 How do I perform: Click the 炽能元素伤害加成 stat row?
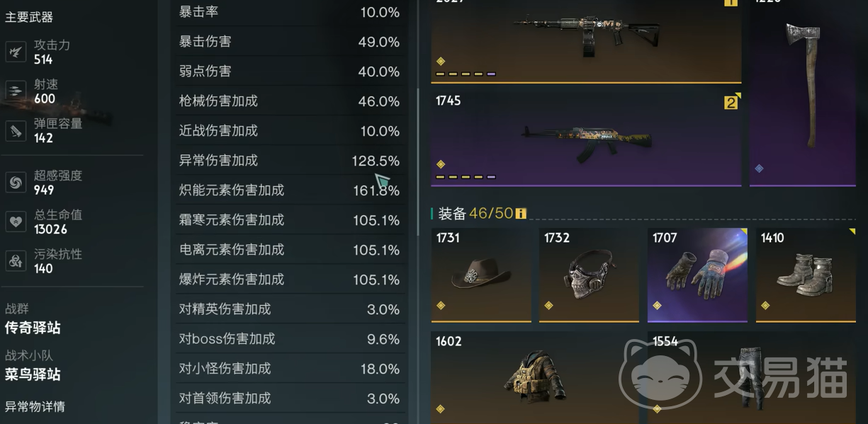coord(290,190)
